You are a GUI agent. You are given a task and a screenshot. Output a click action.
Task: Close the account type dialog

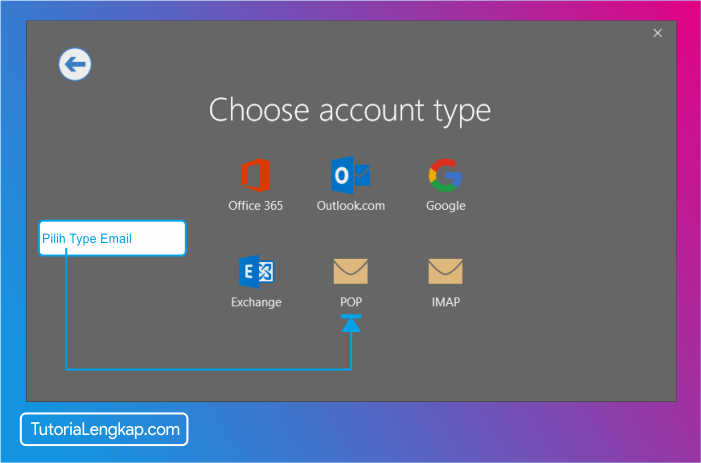point(658,33)
